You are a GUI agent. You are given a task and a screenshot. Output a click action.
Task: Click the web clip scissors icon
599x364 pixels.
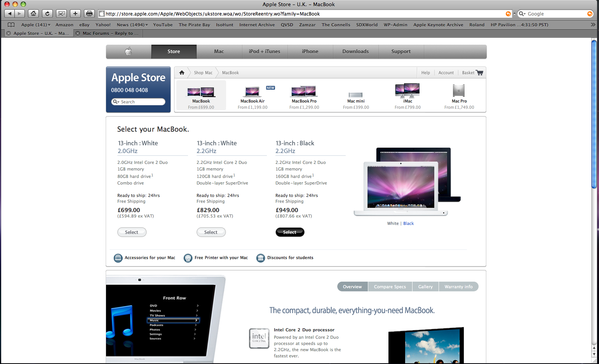coord(61,14)
